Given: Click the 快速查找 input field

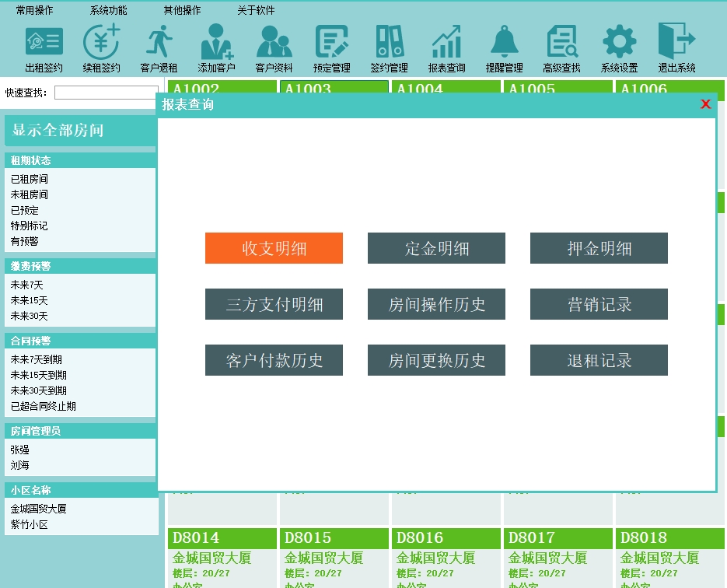Looking at the screenshot, I should (106, 93).
